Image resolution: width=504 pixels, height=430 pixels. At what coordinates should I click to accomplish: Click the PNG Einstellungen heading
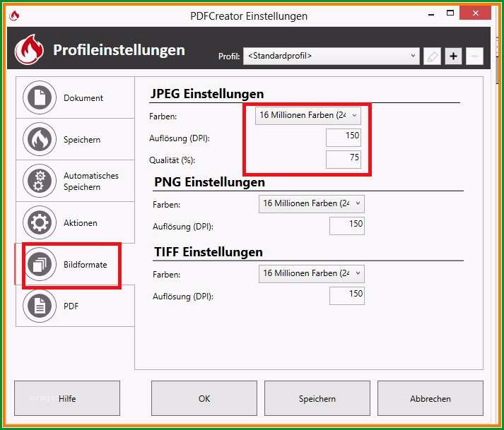coord(209,182)
